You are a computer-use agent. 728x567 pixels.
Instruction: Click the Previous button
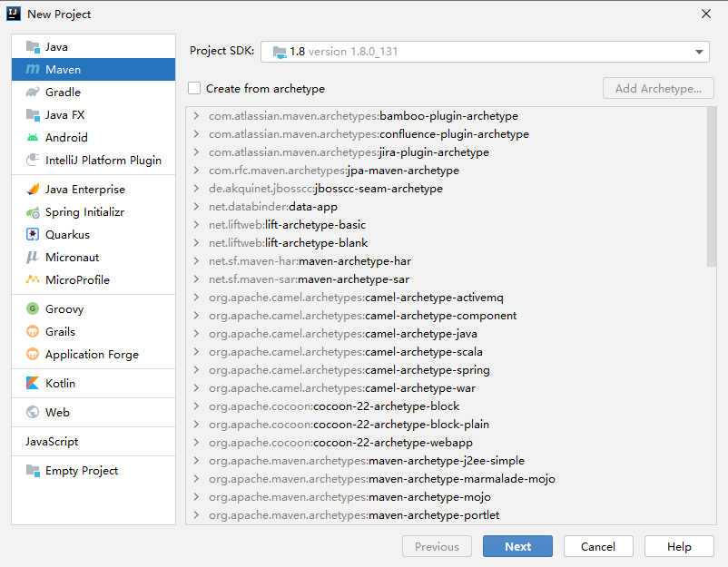[x=437, y=546]
